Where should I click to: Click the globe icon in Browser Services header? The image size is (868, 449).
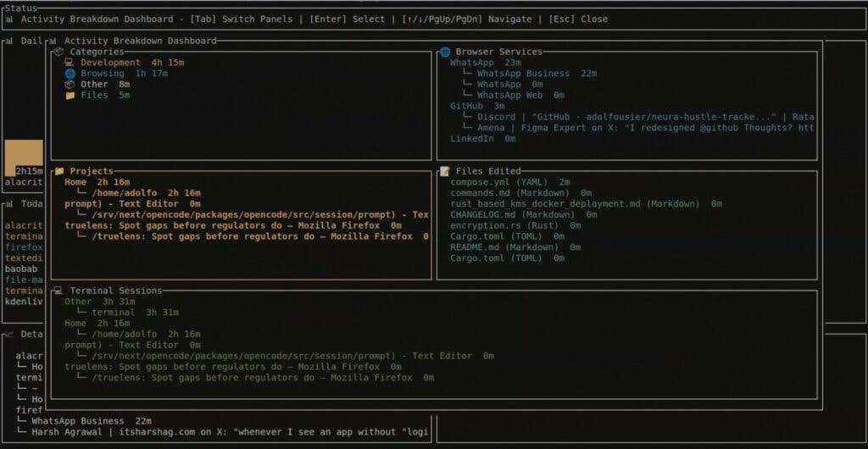click(x=445, y=52)
